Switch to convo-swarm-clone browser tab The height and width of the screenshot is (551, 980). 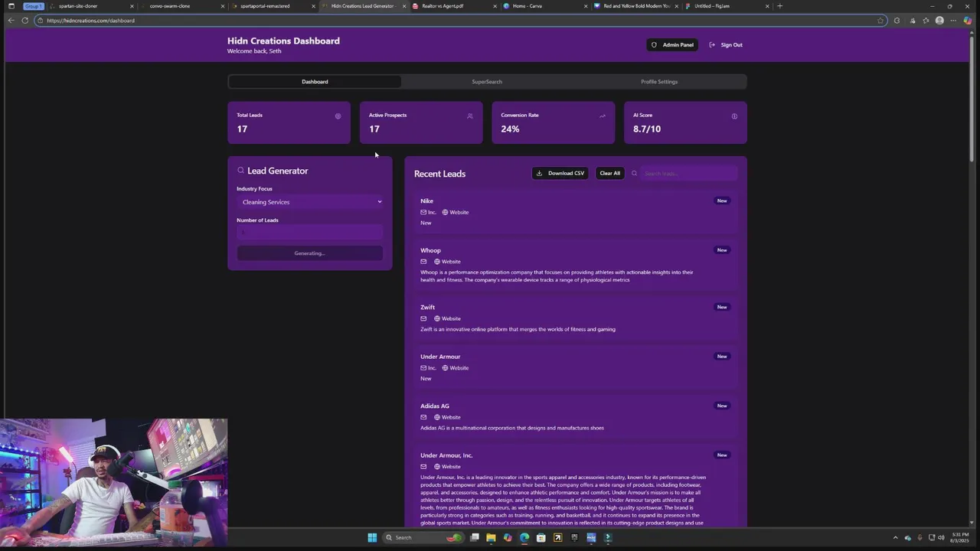(184, 6)
